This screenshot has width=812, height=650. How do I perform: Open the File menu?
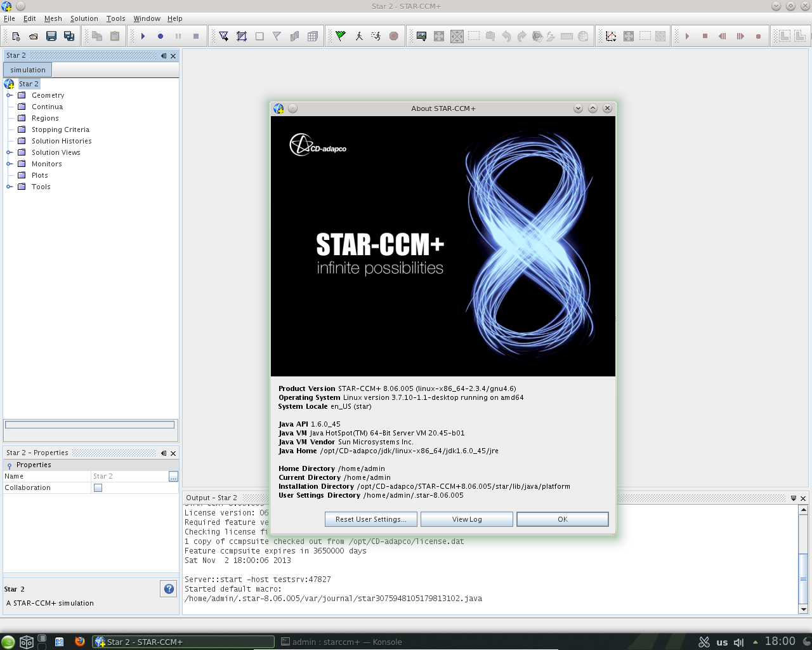point(10,18)
